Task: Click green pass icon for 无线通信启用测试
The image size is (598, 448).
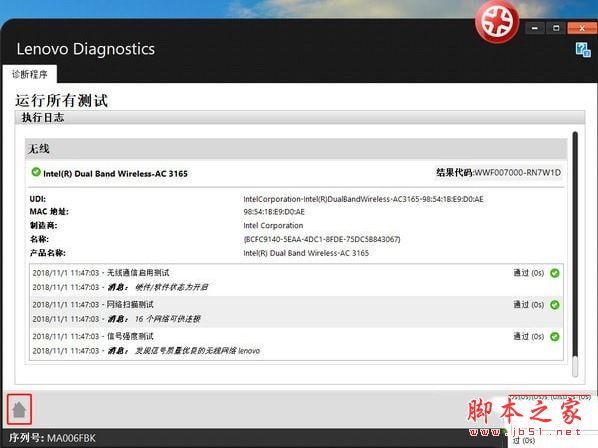Action: (x=555, y=273)
